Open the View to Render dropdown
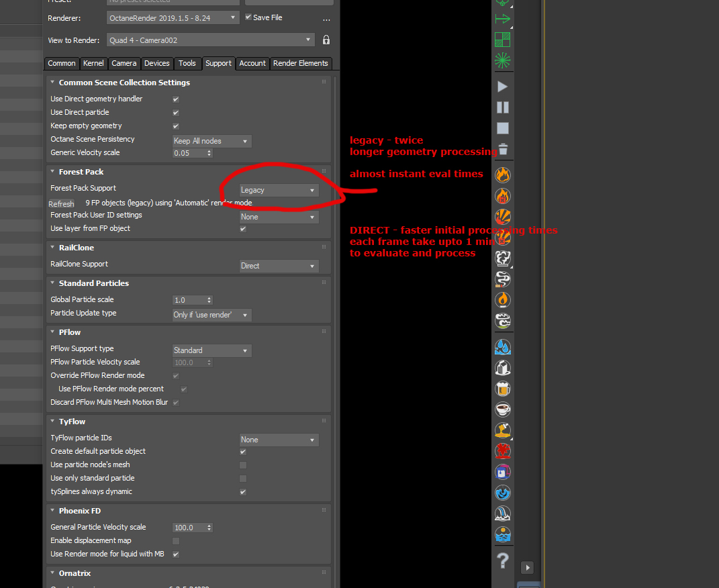The height and width of the screenshot is (588, 719). pyautogui.click(x=211, y=40)
